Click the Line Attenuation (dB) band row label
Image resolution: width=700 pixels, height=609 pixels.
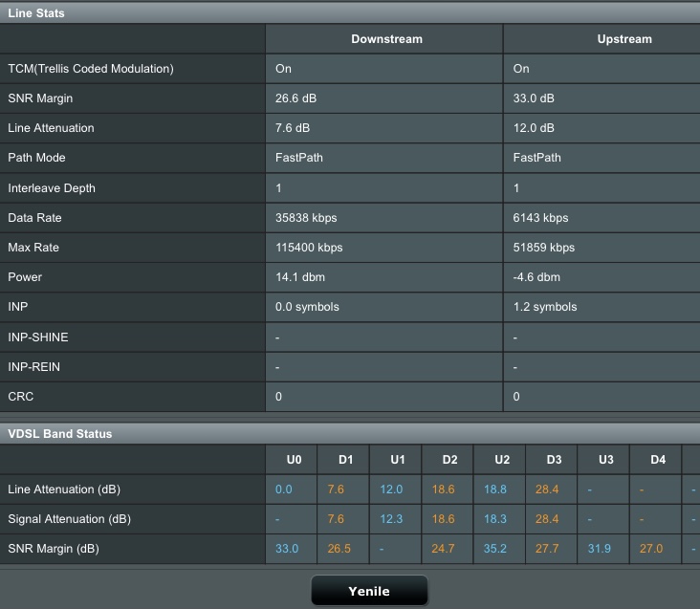pos(64,489)
